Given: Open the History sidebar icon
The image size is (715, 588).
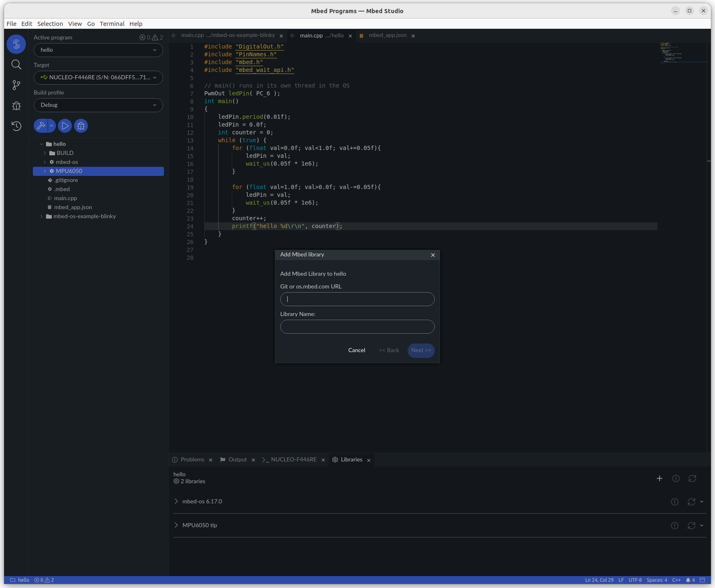Looking at the screenshot, I should [x=16, y=126].
